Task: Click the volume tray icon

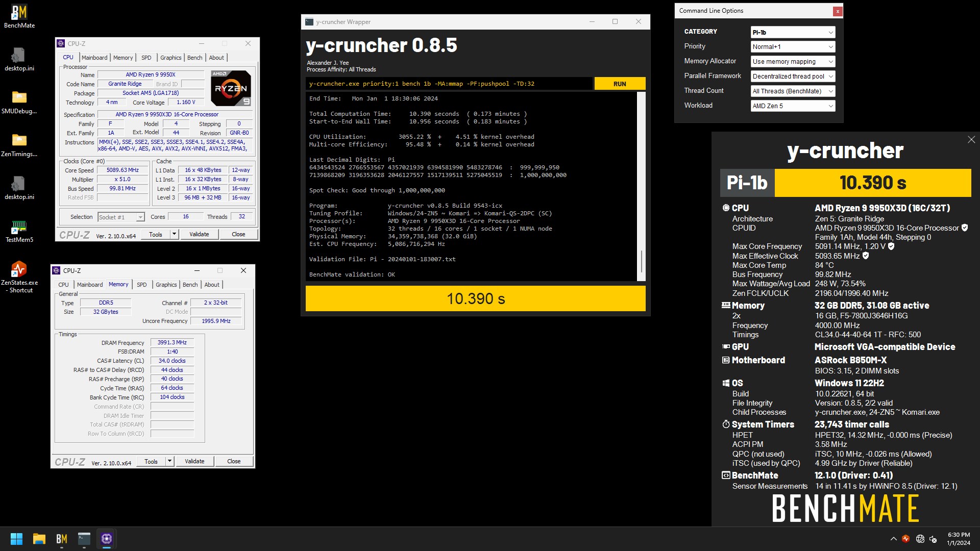Action: pyautogui.click(x=933, y=539)
